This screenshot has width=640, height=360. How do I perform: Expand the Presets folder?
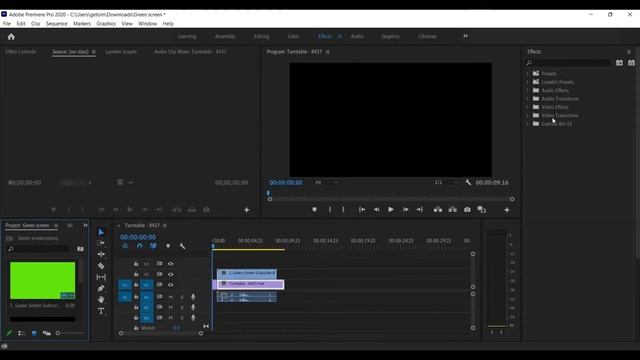(x=527, y=73)
